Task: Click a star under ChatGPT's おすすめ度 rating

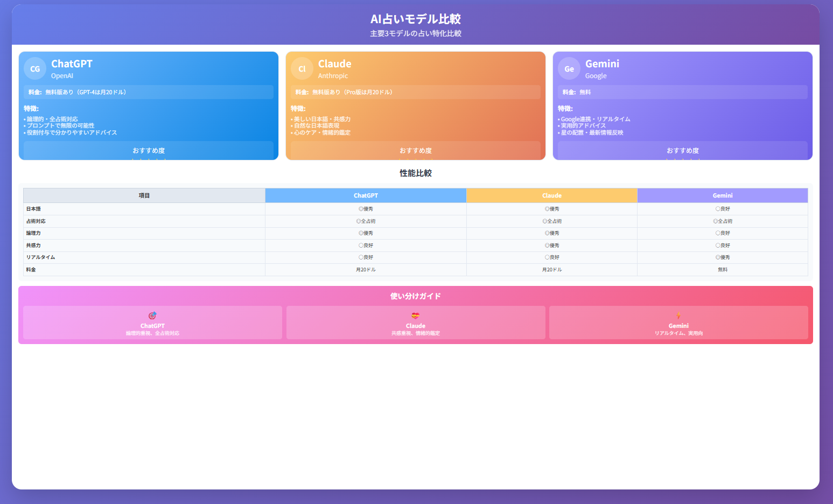Action: click(149, 159)
